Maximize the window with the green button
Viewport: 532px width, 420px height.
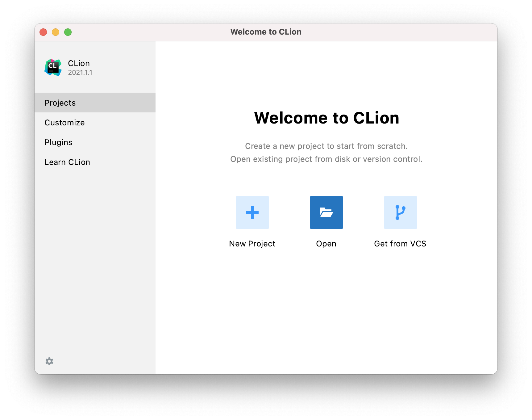[x=68, y=32]
